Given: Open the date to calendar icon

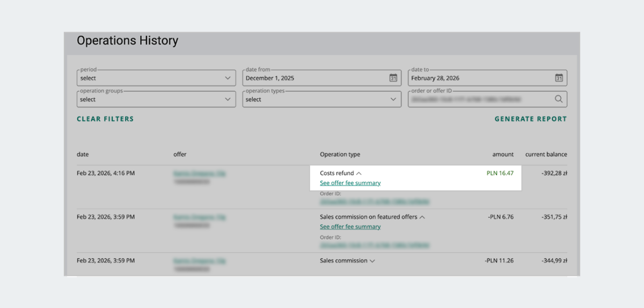Looking at the screenshot, I should point(559,78).
